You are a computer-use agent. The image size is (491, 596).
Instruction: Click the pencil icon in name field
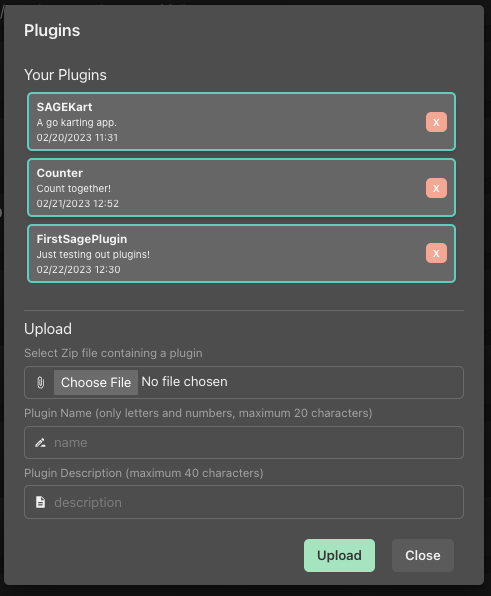click(x=40, y=442)
